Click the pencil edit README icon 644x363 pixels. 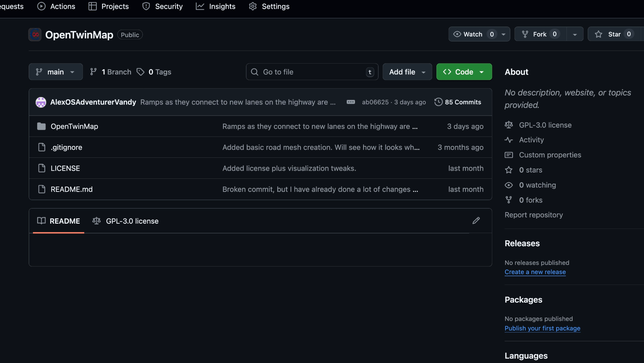476,221
